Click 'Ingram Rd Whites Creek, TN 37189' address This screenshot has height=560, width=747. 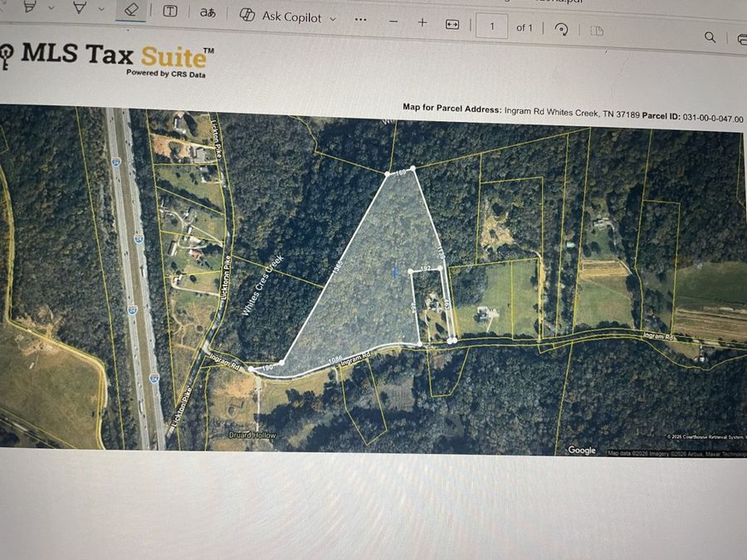tap(572, 112)
